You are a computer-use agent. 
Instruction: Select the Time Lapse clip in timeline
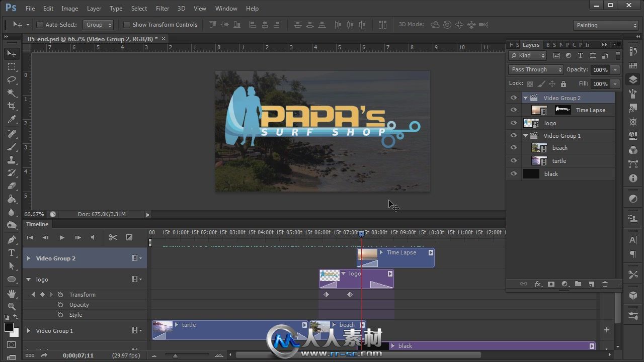[395, 257]
